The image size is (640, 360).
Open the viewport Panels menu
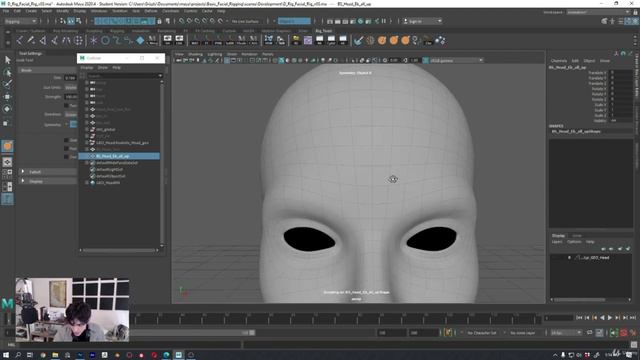pyautogui.click(x=268, y=54)
